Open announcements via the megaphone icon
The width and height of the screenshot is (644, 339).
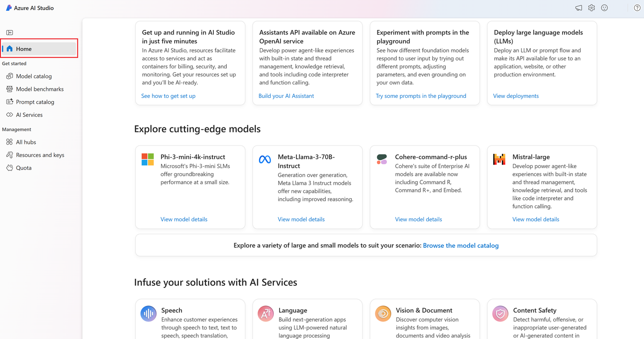pyautogui.click(x=578, y=8)
